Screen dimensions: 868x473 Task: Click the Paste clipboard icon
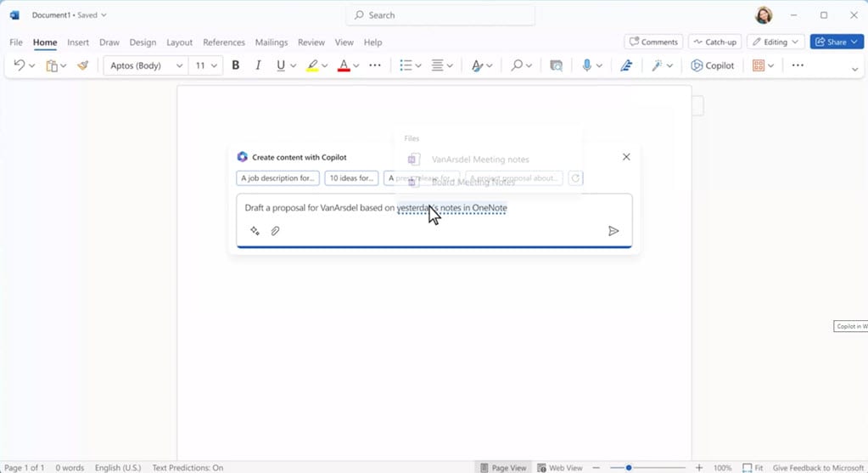click(x=52, y=66)
